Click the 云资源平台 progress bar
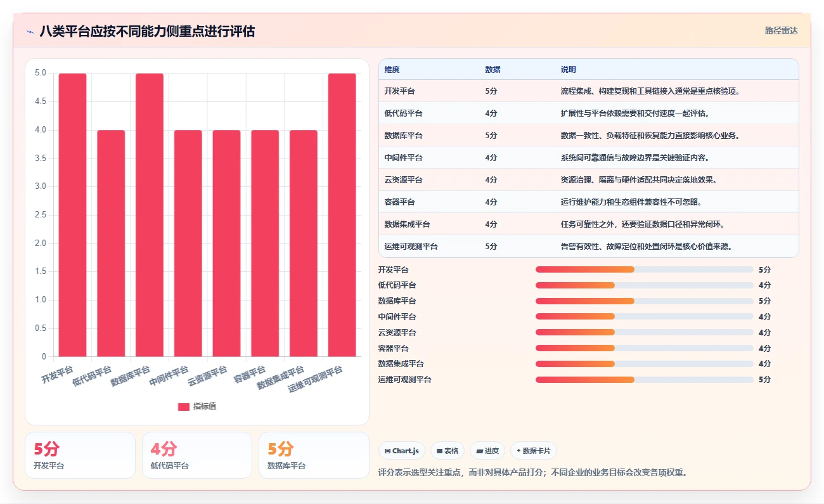This screenshot has width=824, height=504. tap(645, 332)
